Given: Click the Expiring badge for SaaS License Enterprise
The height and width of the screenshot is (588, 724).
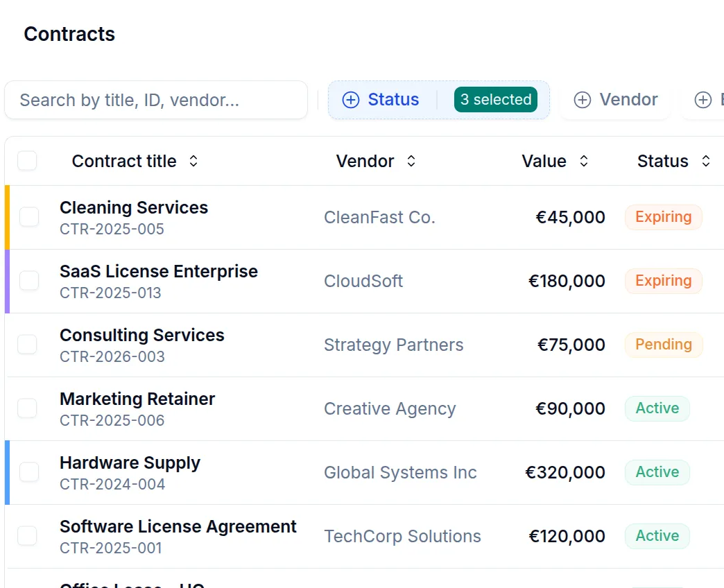Looking at the screenshot, I should [x=664, y=281].
